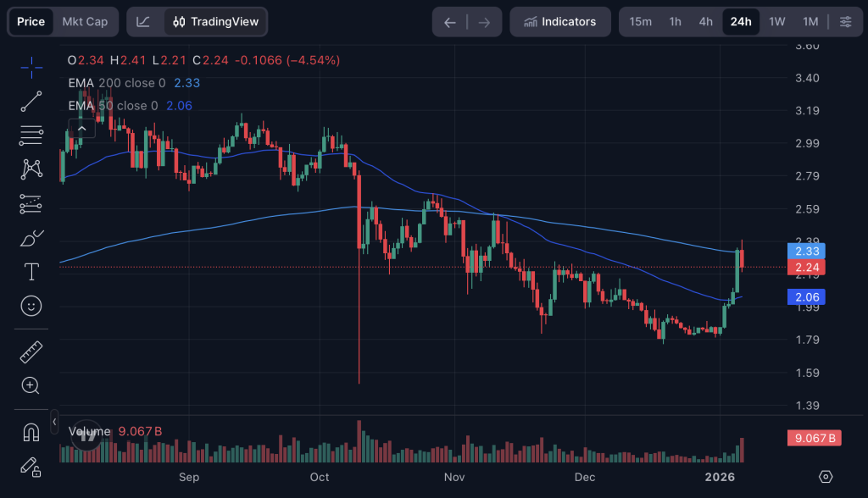The height and width of the screenshot is (498, 868).
Task: Toggle the lock all drawings control
Action: point(31,468)
